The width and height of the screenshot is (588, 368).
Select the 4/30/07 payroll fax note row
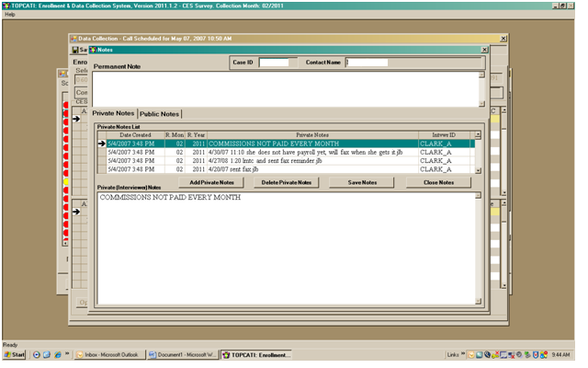tap(312, 152)
